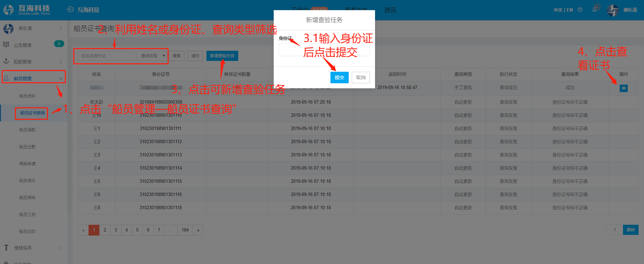Go to page 4
Image resolution: width=644 pixels, height=264 pixels.
(126, 230)
